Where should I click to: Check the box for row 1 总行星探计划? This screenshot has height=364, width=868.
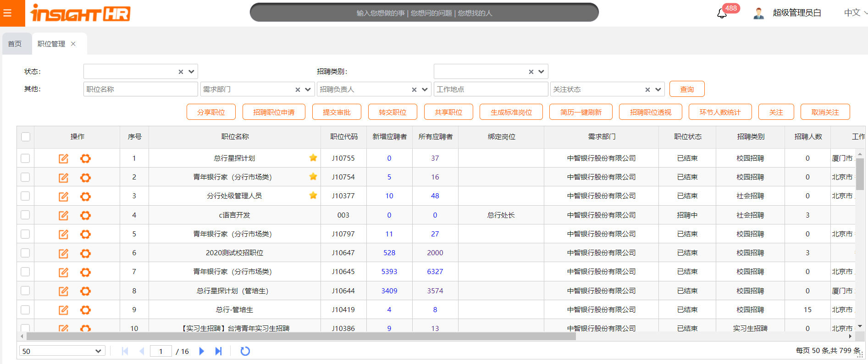tap(25, 158)
